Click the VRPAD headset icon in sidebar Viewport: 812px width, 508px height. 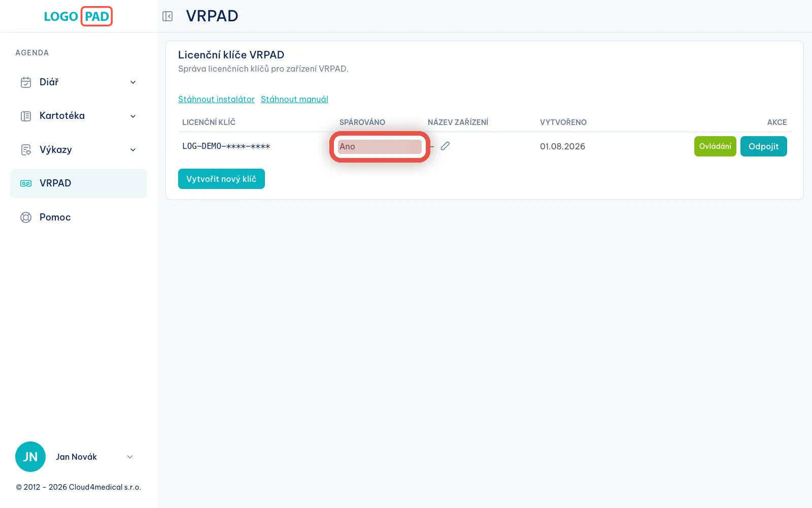[26, 183]
